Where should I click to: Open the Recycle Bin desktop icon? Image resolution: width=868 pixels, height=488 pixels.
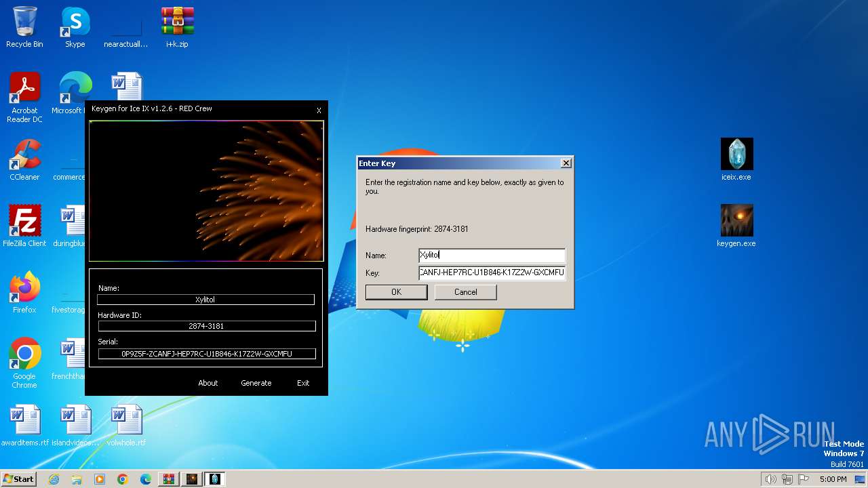pos(24,27)
